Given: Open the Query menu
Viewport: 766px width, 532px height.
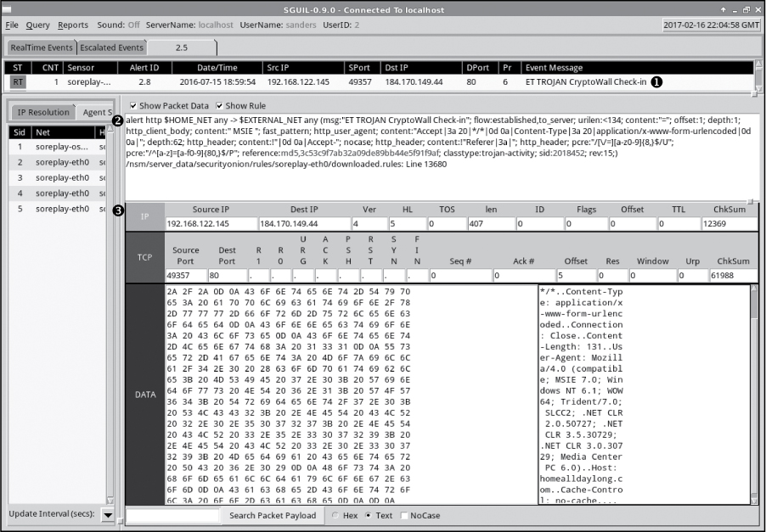Looking at the screenshot, I should click(x=37, y=25).
